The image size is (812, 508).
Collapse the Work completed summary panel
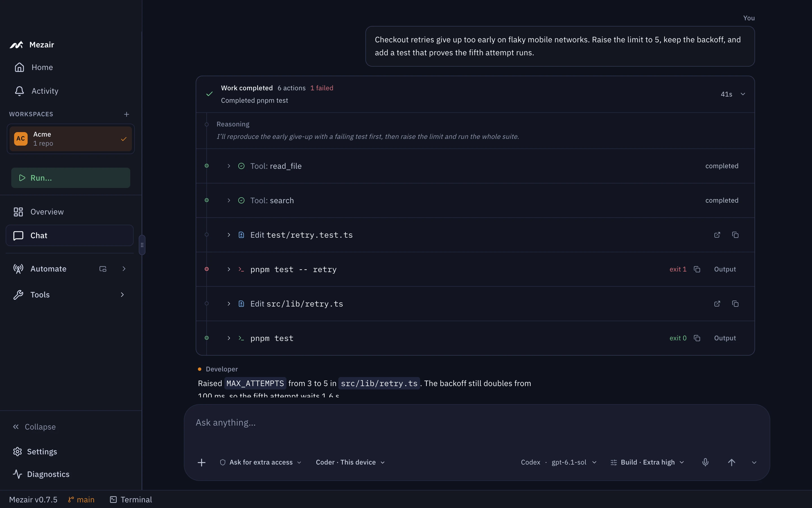(743, 94)
